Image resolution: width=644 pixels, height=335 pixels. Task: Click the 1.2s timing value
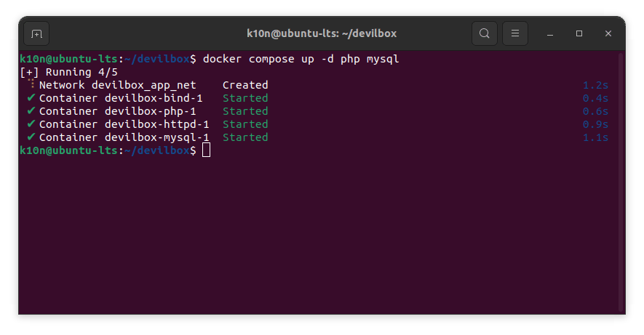595,85
